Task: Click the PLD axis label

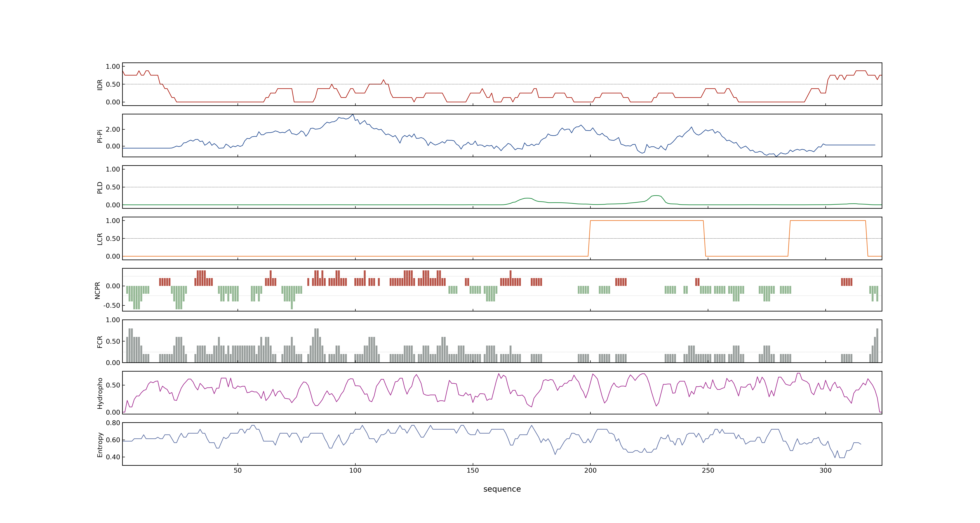Action: pyautogui.click(x=100, y=187)
